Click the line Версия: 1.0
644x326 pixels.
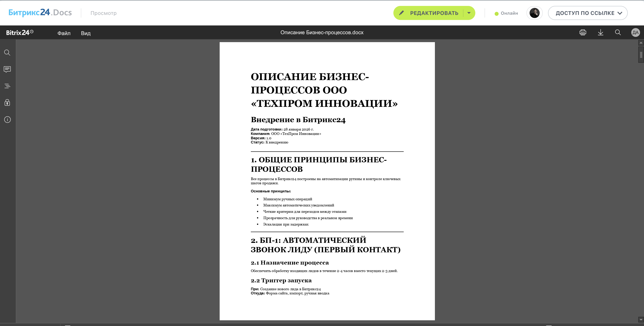coord(261,138)
